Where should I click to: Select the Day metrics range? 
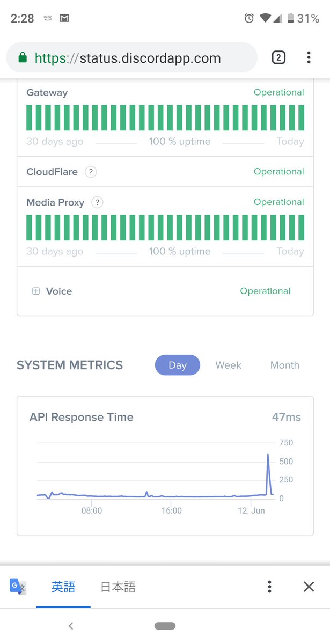[178, 365]
